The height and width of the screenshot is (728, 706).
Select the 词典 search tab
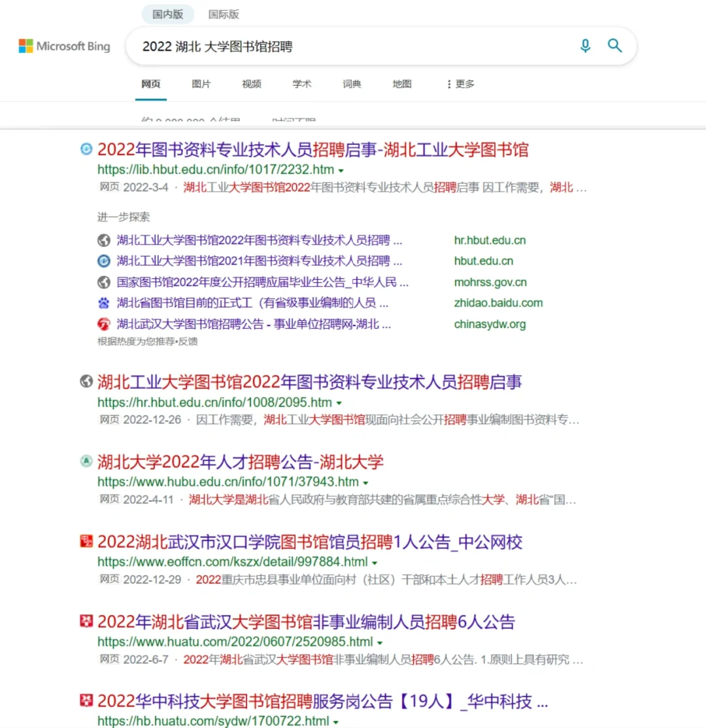(x=352, y=84)
